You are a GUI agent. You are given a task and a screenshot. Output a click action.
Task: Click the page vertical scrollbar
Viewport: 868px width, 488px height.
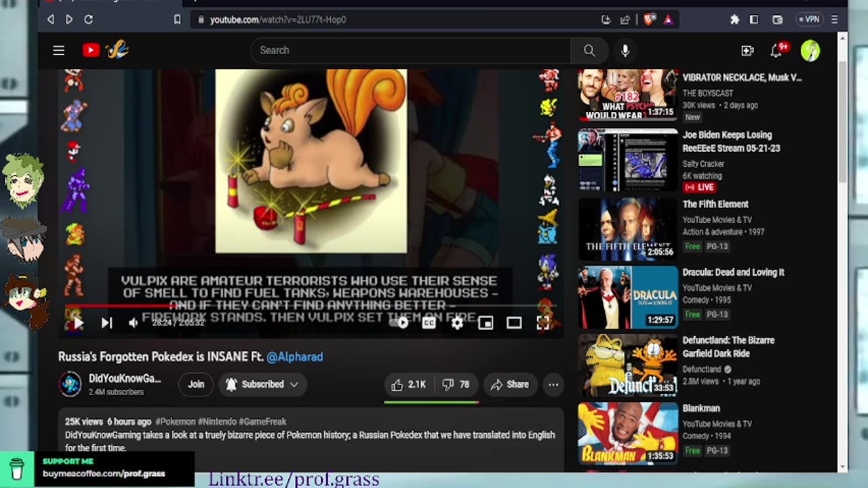[842, 122]
